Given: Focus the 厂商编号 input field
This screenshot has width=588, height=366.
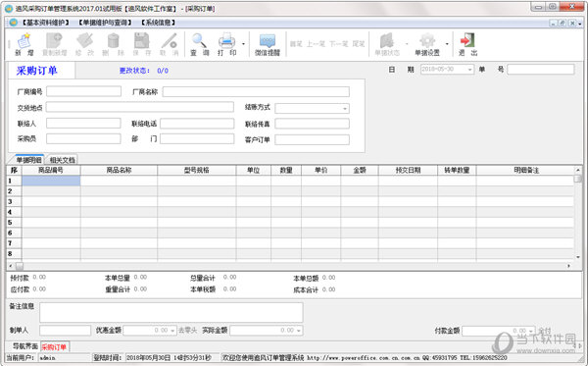Looking at the screenshot, I should (x=83, y=91).
